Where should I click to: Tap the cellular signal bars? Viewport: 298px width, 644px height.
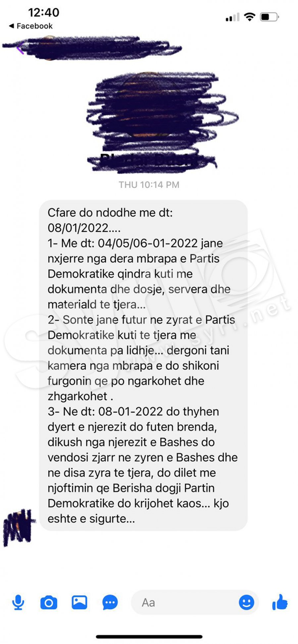point(232,17)
